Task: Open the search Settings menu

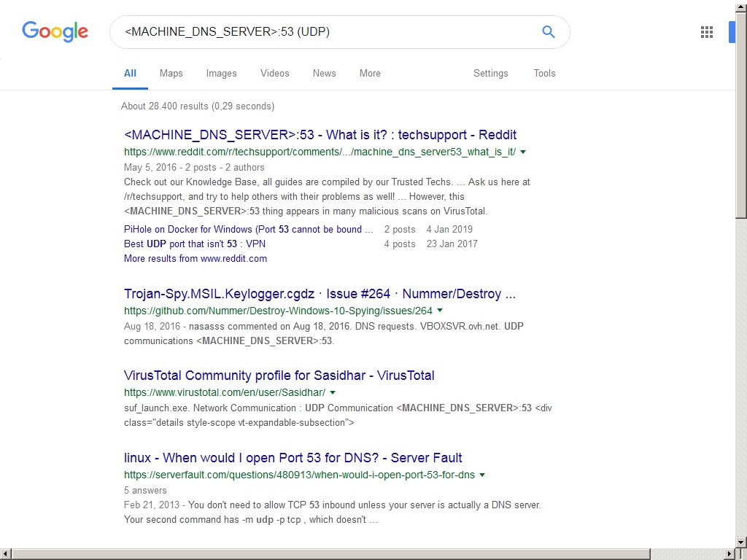Action: point(491,74)
